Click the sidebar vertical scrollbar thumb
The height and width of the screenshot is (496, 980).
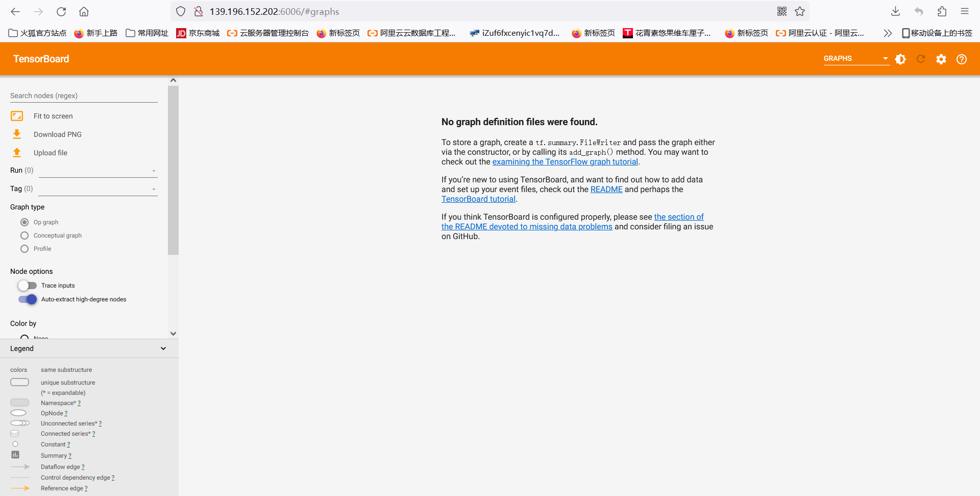click(173, 170)
